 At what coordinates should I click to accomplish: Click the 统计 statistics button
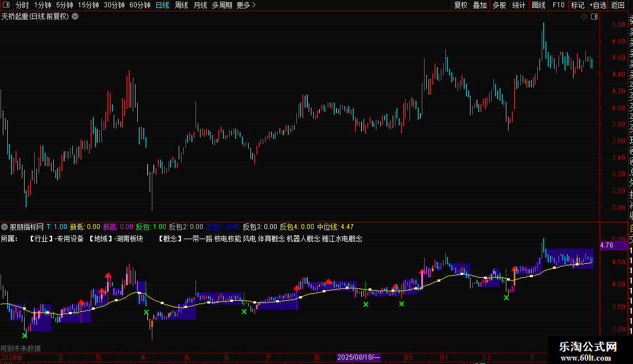(x=519, y=5)
